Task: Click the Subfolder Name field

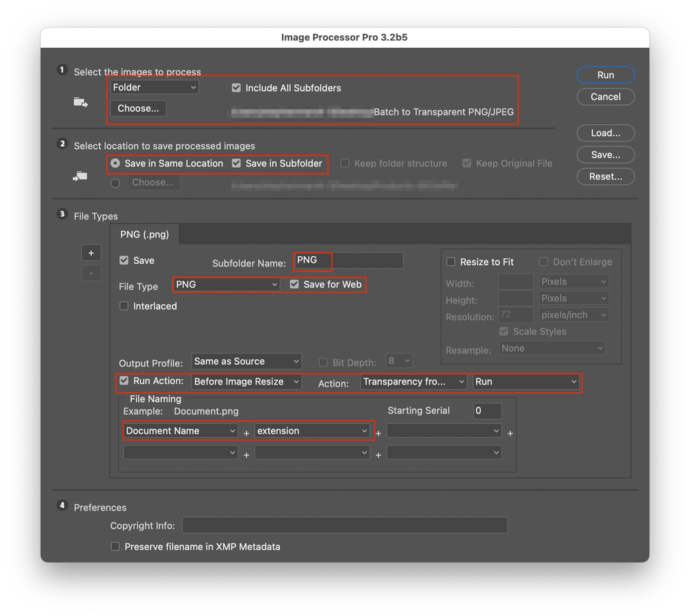Action: click(349, 260)
